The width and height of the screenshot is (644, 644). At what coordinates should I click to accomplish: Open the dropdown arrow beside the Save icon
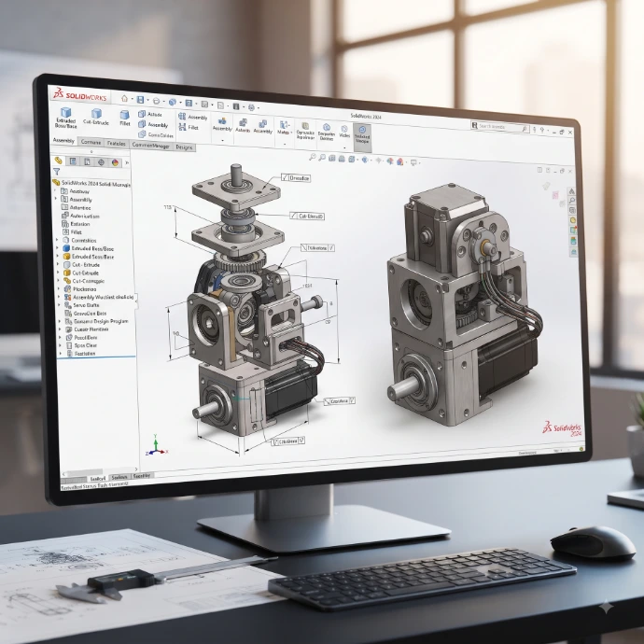(147, 101)
